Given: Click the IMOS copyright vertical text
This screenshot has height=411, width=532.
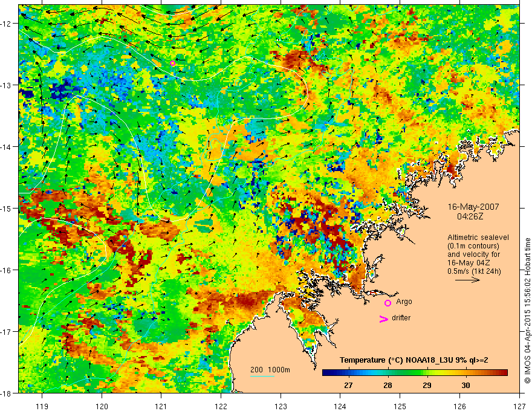Looking at the screenshot, I should tap(527, 311).
